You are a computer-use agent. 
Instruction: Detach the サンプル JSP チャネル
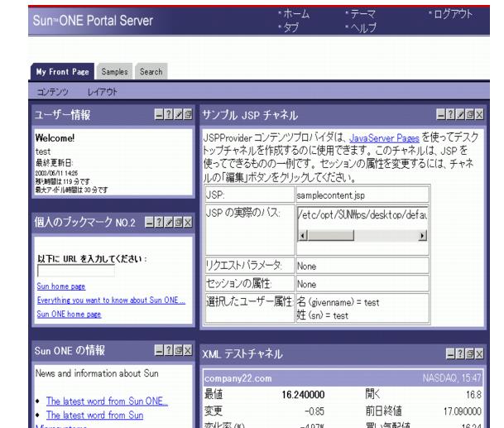[x=469, y=114]
